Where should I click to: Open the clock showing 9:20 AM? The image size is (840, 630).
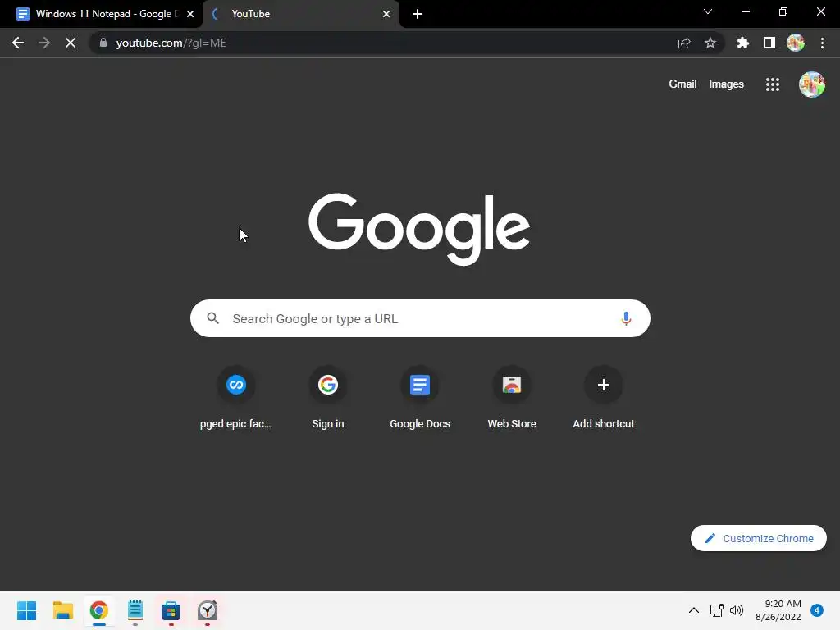(778, 610)
